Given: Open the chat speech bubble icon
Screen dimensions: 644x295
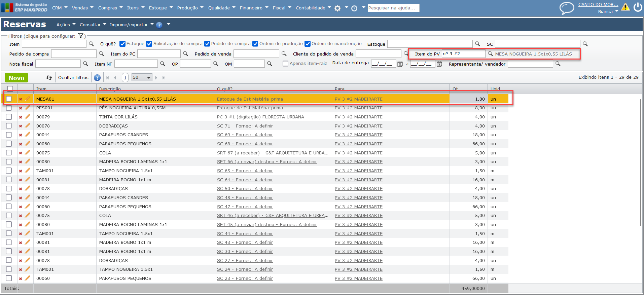Looking at the screenshot, I should click(x=567, y=8).
